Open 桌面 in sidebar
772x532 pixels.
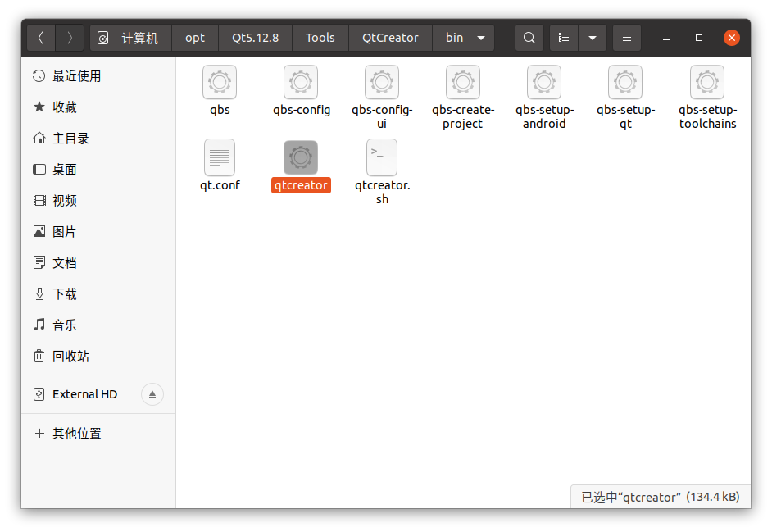point(98,170)
